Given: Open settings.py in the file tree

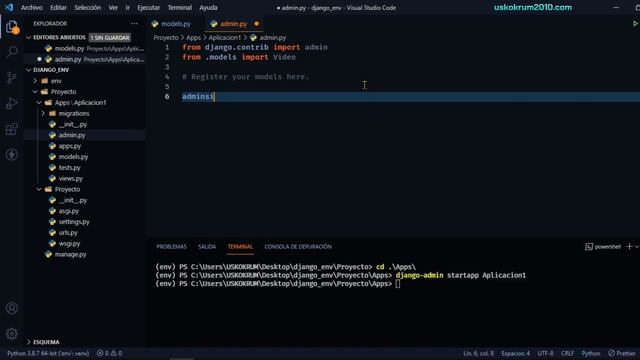Looking at the screenshot, I should pyautogui.click(x=74, y=222).
